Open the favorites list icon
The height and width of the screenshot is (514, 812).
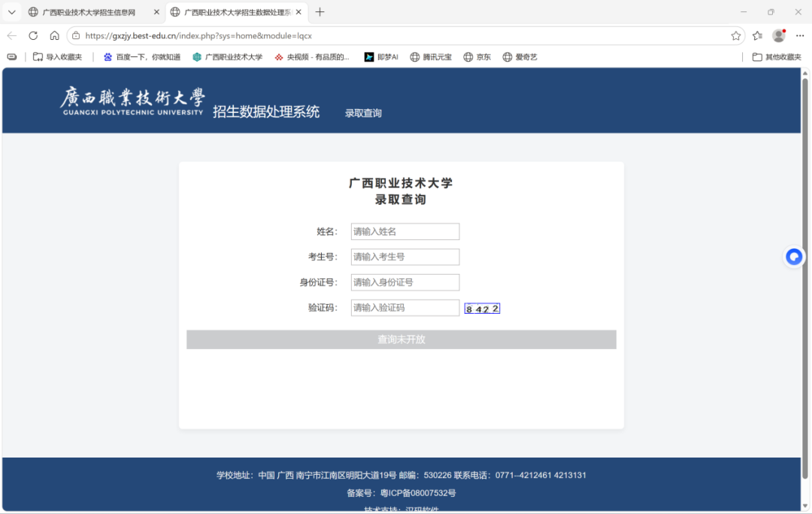(x=757, y=36)
